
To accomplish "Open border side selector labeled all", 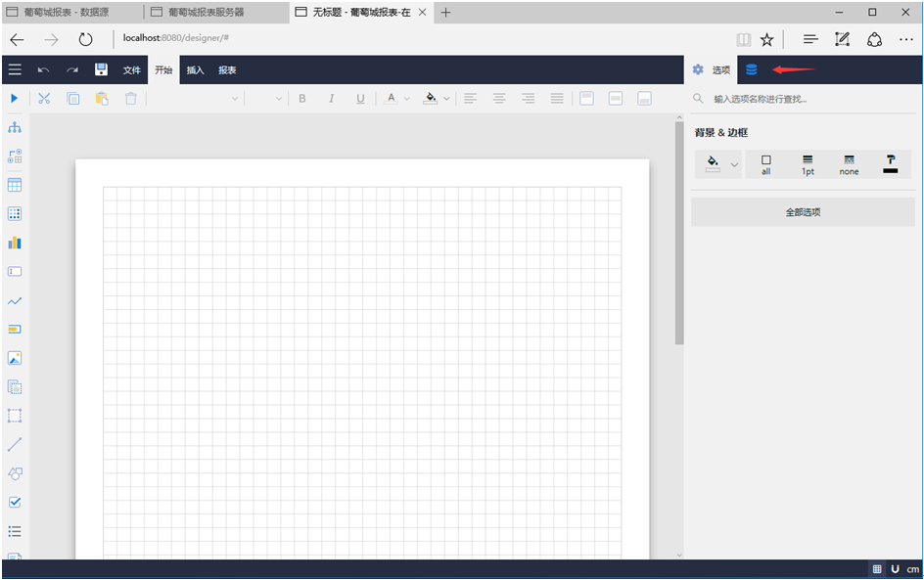I will (766, 164).
